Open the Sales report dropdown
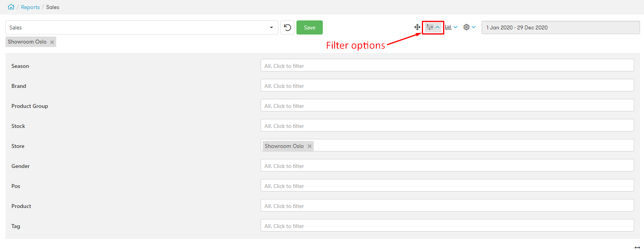The height and width of the screenshot is (250, 644). (x=142, y=27)
